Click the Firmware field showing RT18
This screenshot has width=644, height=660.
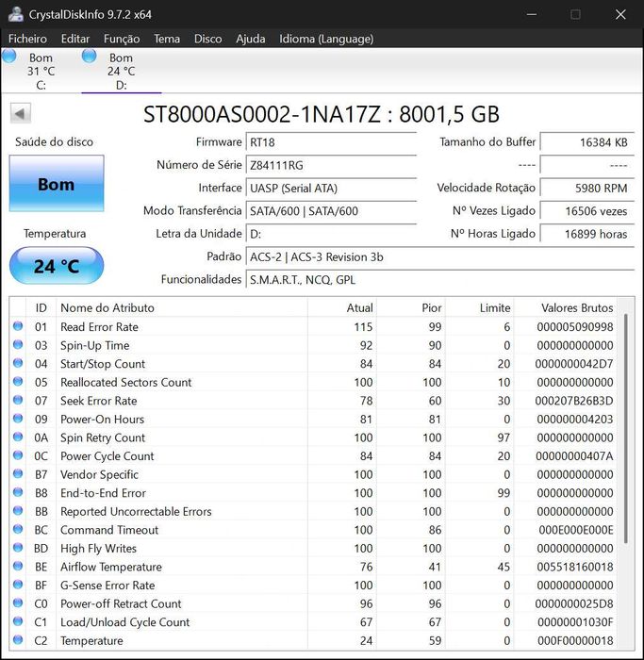point(330,142)
